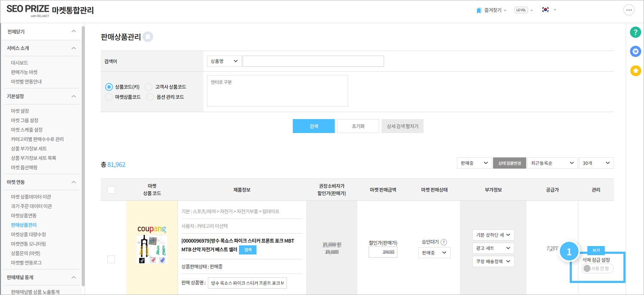Click the green help question mark icon
This screenshot has height=295, width=644.
tap(635, 32)
